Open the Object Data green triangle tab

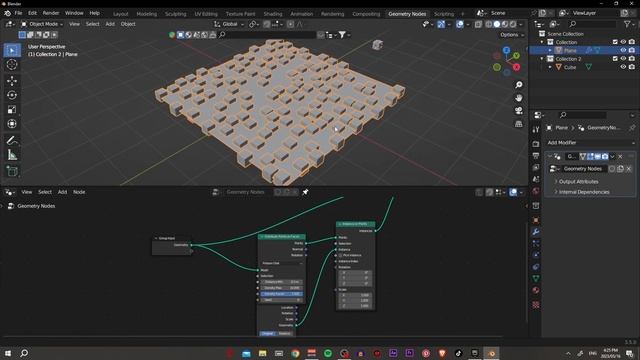point(536,278)
